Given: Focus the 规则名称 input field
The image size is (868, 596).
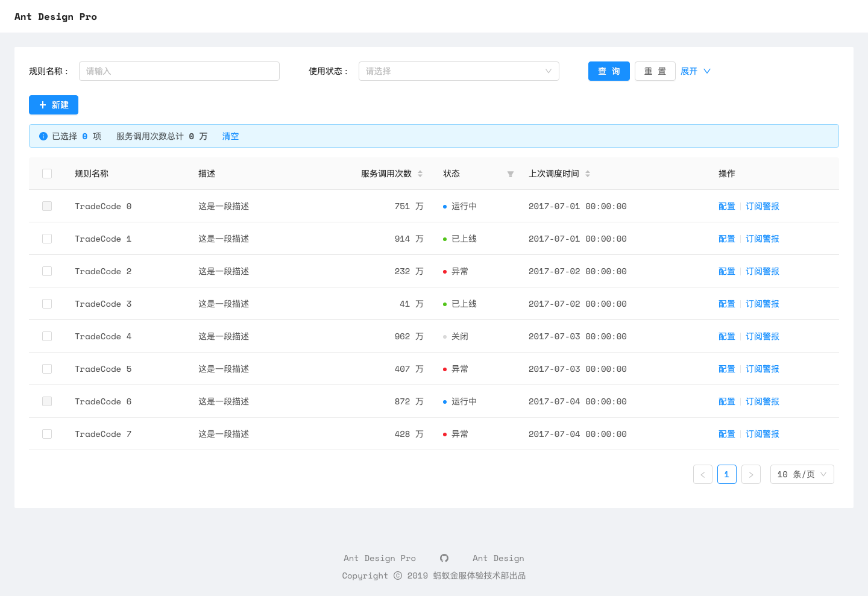Looking at the screenshot, I should 179,71.
